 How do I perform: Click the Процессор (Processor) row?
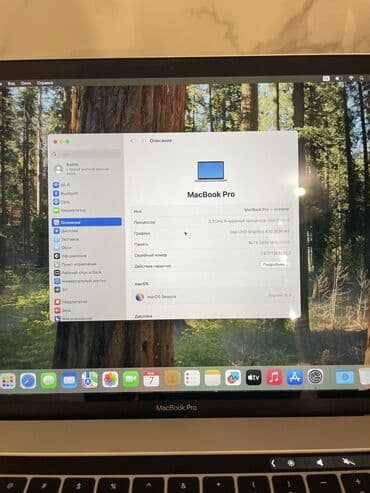pyautogui.click(x=212, y=221)
